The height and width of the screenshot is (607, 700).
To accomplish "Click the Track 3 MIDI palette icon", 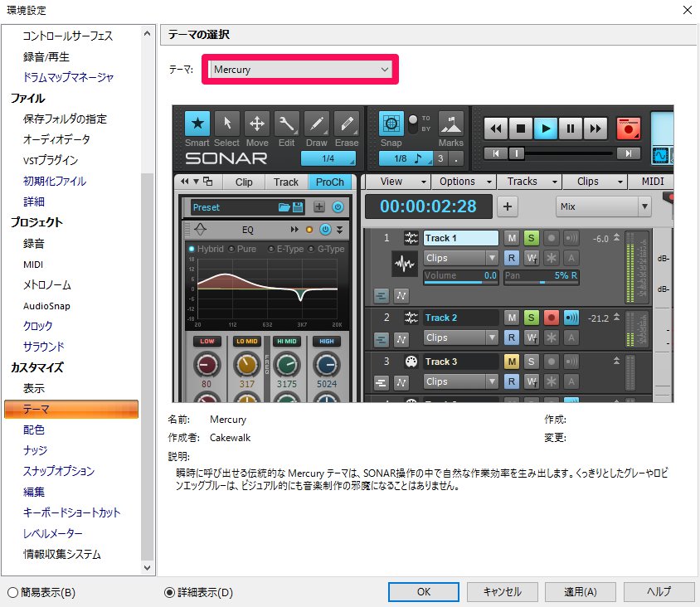I will pos(411,362).
